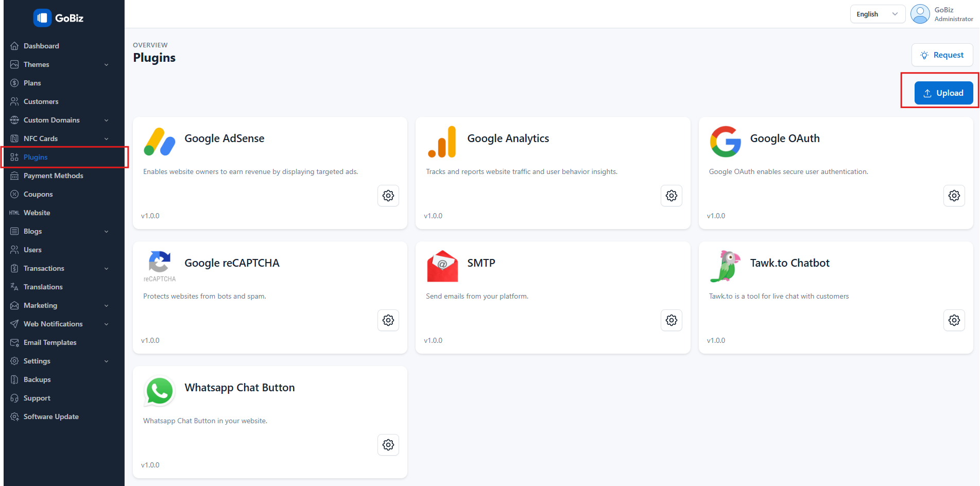Viewport: 980px width, 486px height.
Task: Open the English language dropdown
Action: pyautogui.click(x=877, y=14)
